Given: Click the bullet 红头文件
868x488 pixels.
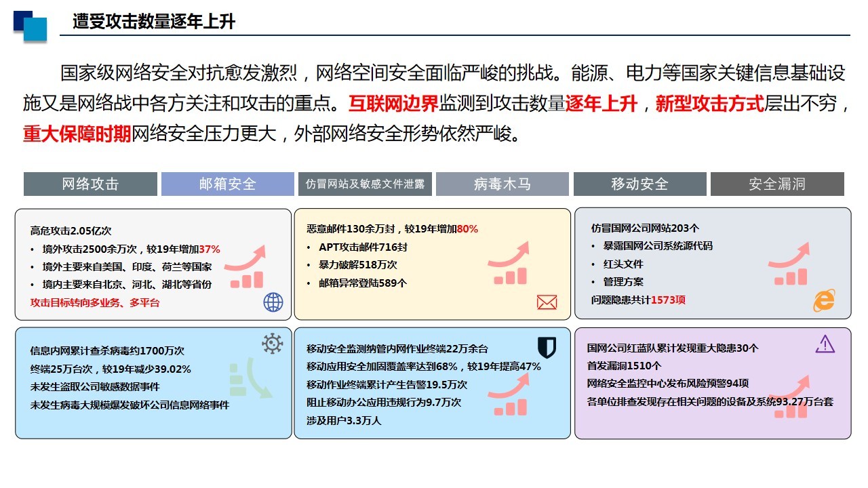Looking at the screenshot, I should 618,264.
